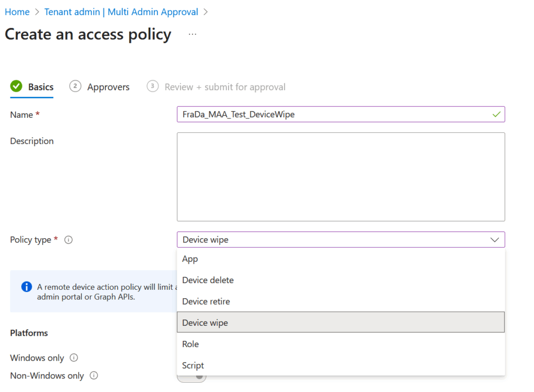Screen dimensions: 534x392
Task: Click the step 2 Approvers circle icon
Action: click(x=75, y=87)
